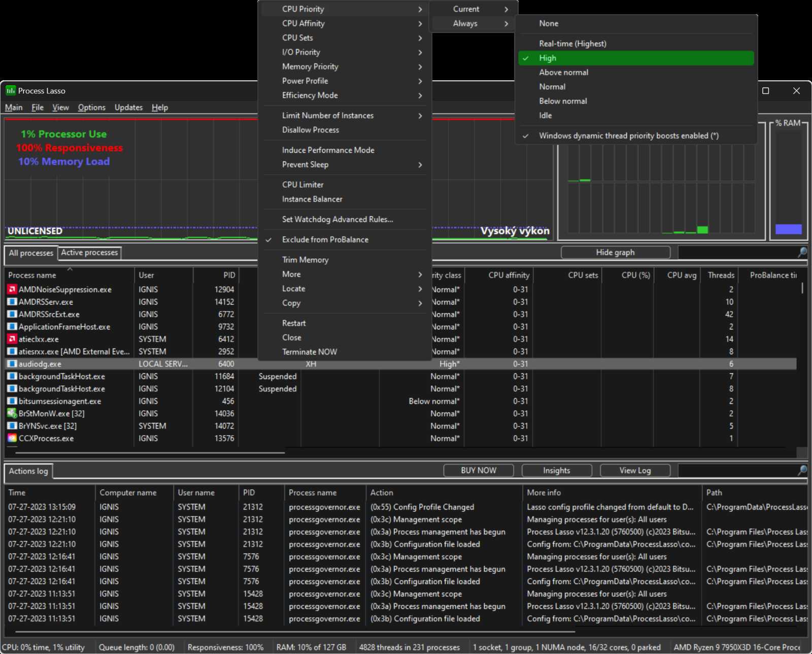
Task: Sort by the Threads column header
Action: (x=719, y=275)
